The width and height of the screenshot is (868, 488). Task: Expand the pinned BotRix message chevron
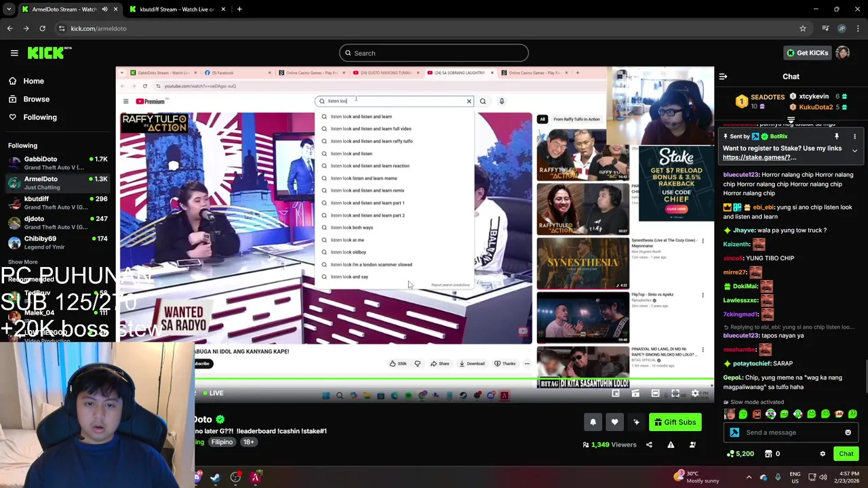854,150
